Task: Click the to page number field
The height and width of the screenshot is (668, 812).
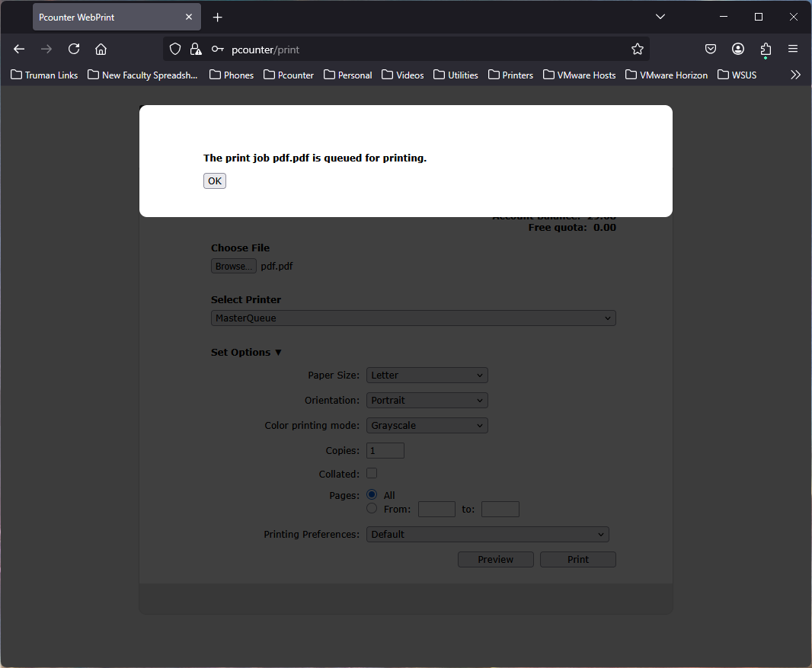Action: (500, 510)
